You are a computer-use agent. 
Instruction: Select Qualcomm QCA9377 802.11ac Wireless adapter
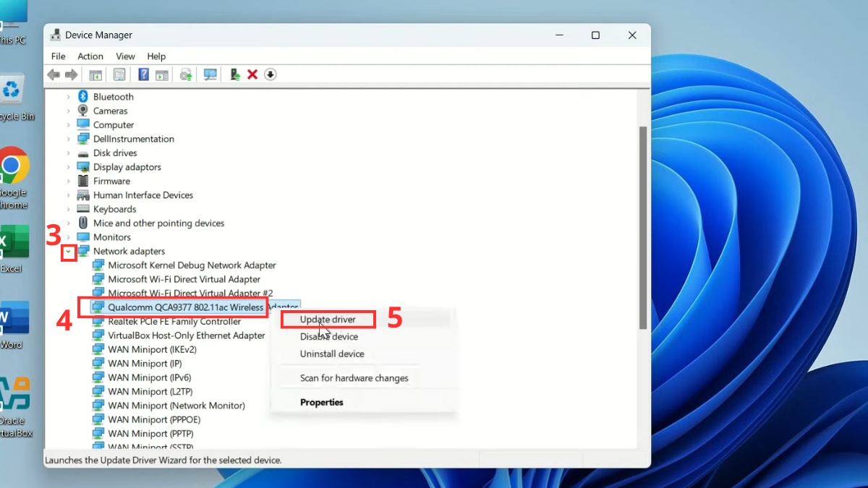[195, 307]
